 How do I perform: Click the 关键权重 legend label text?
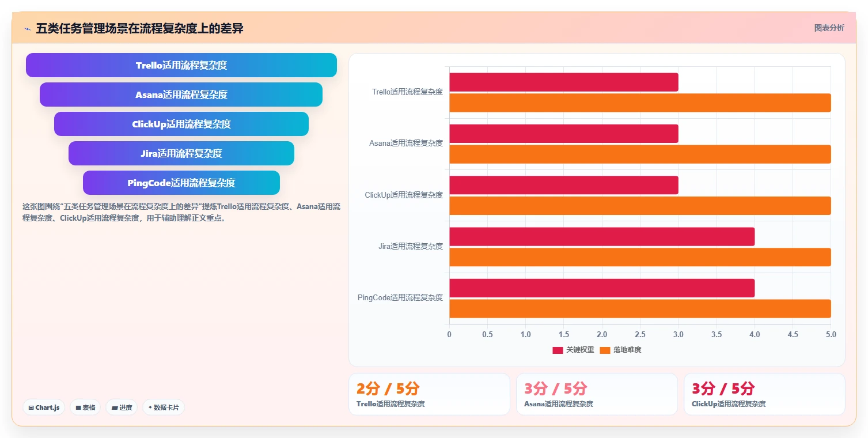[x=580, y=350]
